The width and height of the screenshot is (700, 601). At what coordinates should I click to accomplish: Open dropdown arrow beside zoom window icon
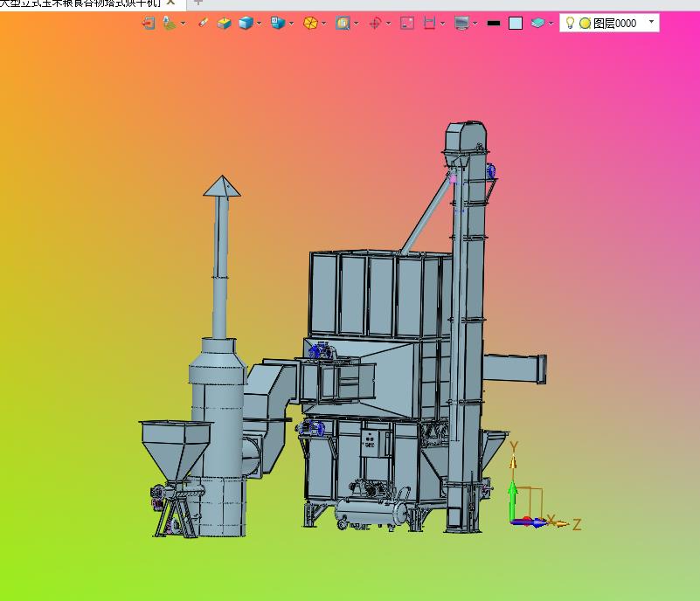tap(357, 24)
